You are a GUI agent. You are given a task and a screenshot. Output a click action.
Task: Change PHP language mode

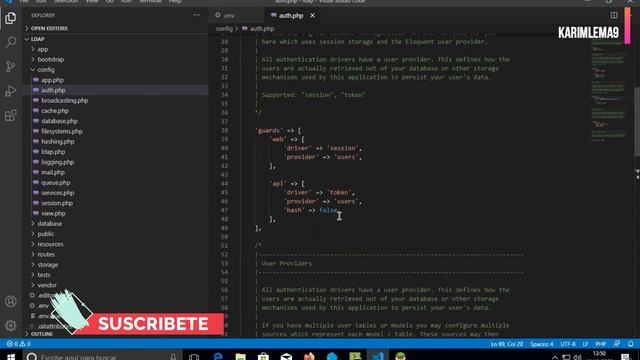[601, 344]
